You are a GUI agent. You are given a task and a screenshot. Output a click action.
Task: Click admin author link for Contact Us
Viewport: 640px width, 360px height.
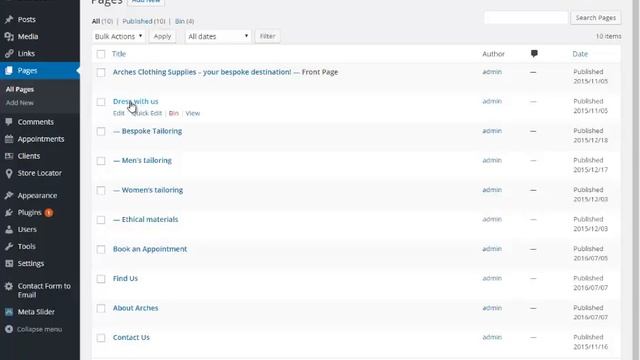pyautogui.click(x=492, y=337)
